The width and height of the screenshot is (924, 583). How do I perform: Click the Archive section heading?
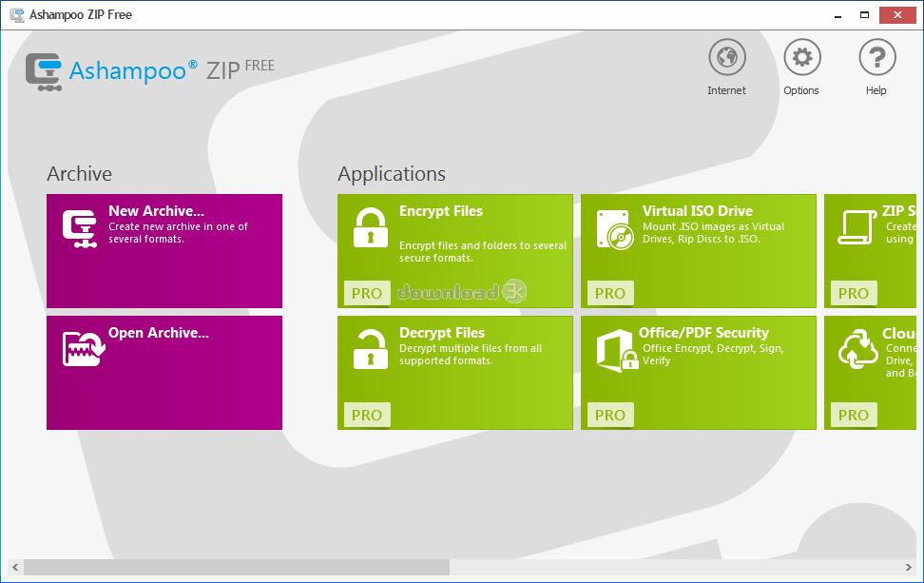(x=80, y=174)
